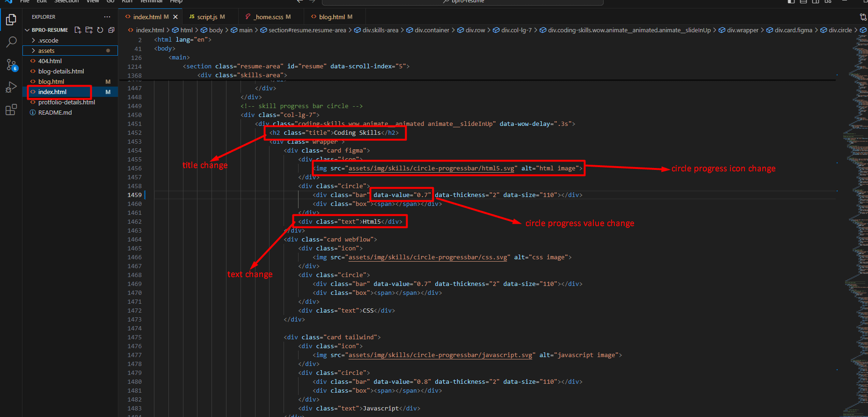
Task: Open the Run and Debug view
Action: pyautogui.click(x=11, y=87)
